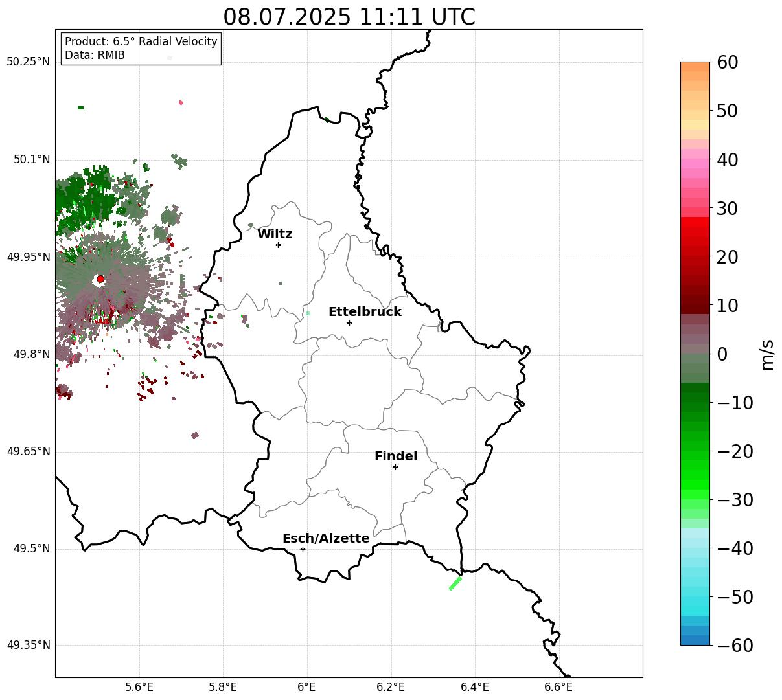Click the colorbar −20 tick label
The height and width of the screenshot is (700, 782).
(x=735, y=451)
